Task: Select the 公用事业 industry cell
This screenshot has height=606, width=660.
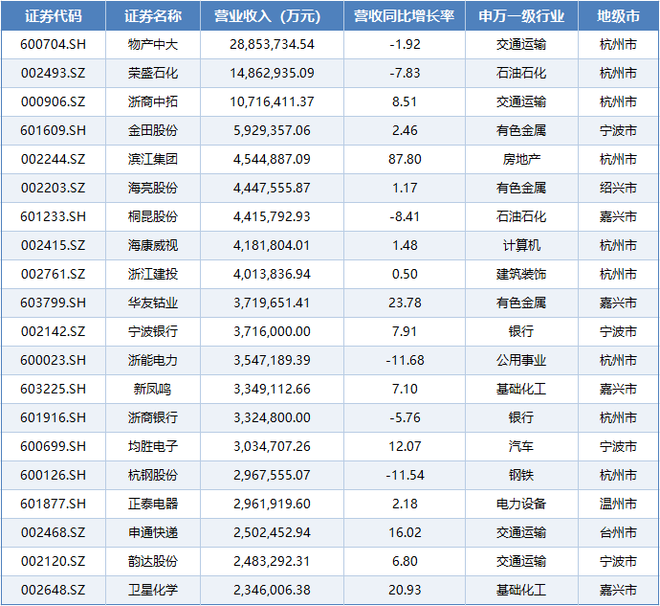Action: click(x=521, y=359)
